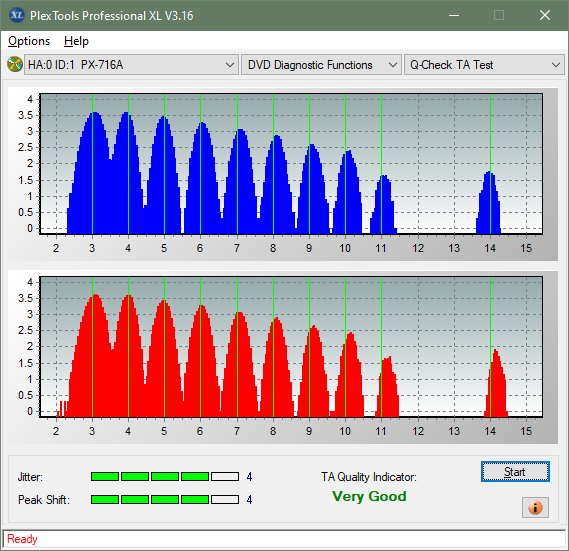The image size is (569, 551).
Task: Click the Ready status bar
Action: pyautogui.click(x=284, y=539)
